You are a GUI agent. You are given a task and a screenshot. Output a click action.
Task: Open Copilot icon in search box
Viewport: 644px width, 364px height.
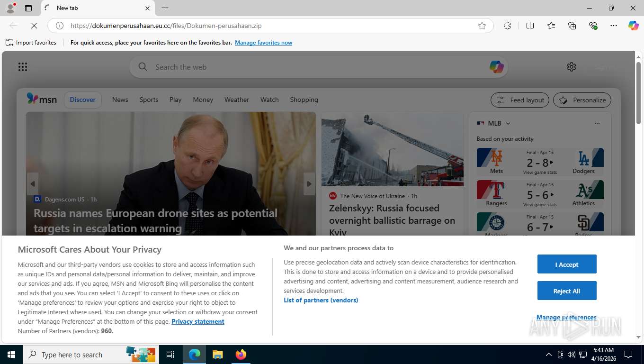coord(496,67)
